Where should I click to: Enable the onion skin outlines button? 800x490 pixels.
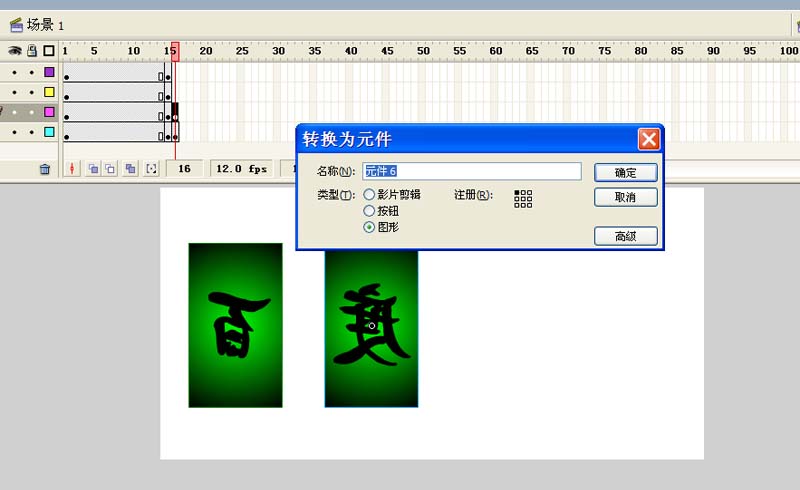pos(110,168)
